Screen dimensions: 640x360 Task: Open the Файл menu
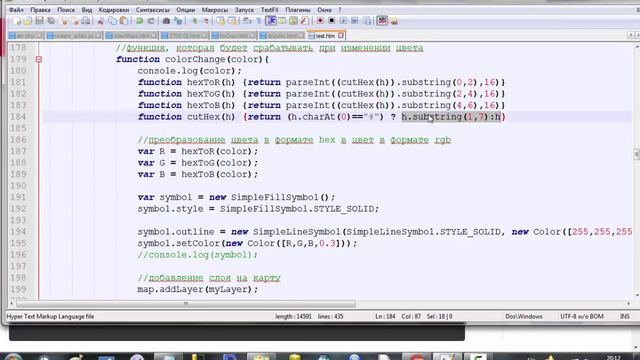click(x=16, y=9)
